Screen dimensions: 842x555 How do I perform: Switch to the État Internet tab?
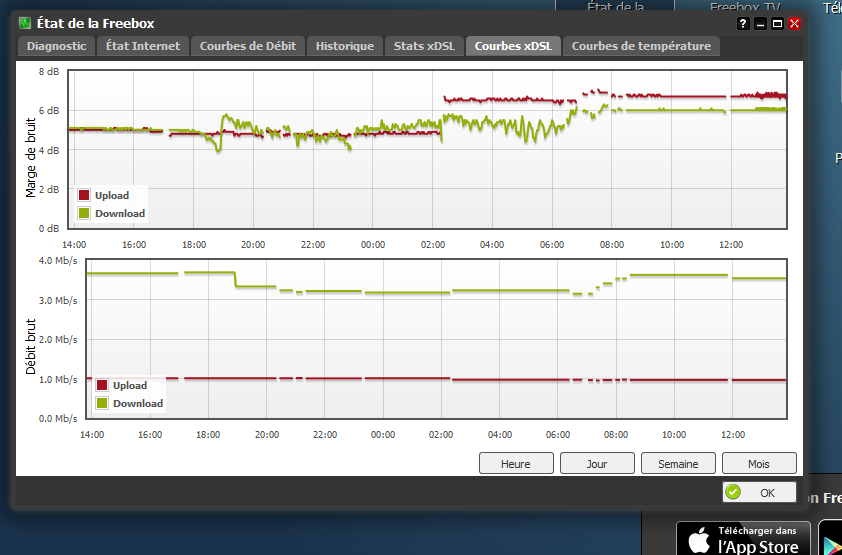[x=143, y=46]
